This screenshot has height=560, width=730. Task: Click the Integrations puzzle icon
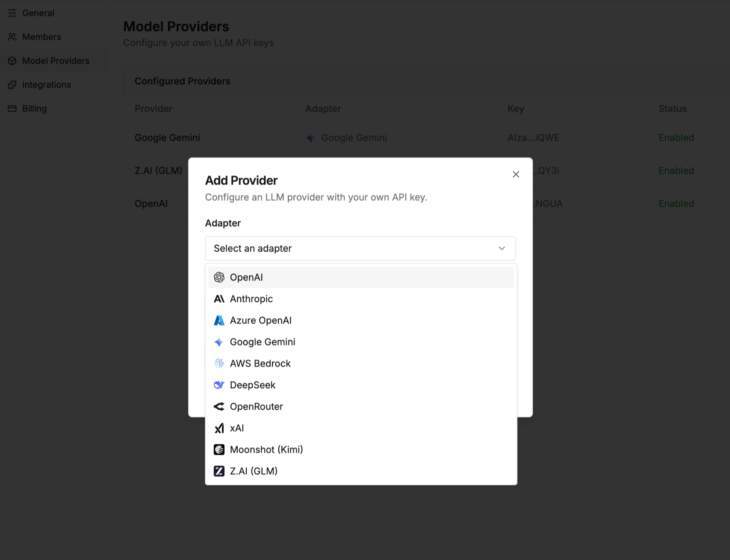tap(12, 85)
